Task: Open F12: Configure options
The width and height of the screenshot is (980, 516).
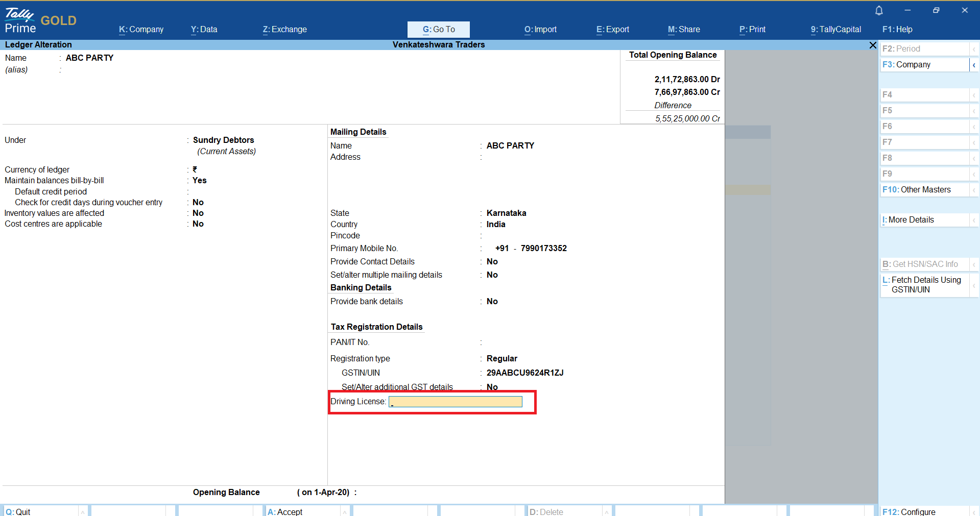Action: click(x=909, y=511)
